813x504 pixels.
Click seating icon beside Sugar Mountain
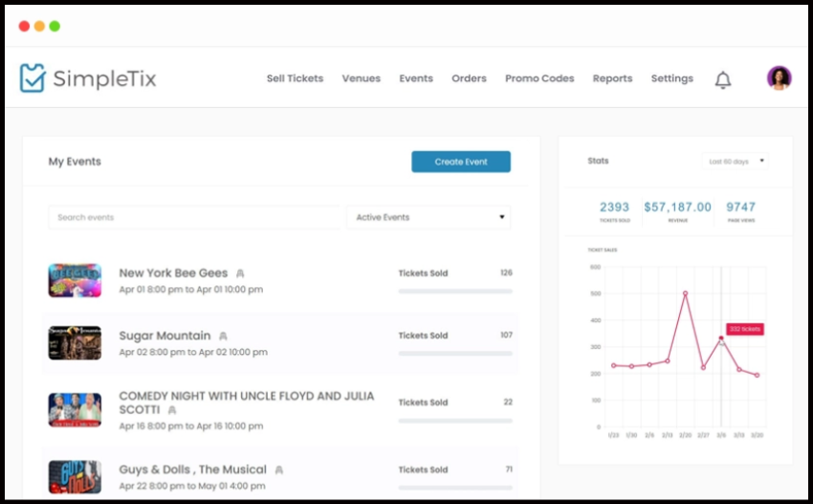point(223,337)
